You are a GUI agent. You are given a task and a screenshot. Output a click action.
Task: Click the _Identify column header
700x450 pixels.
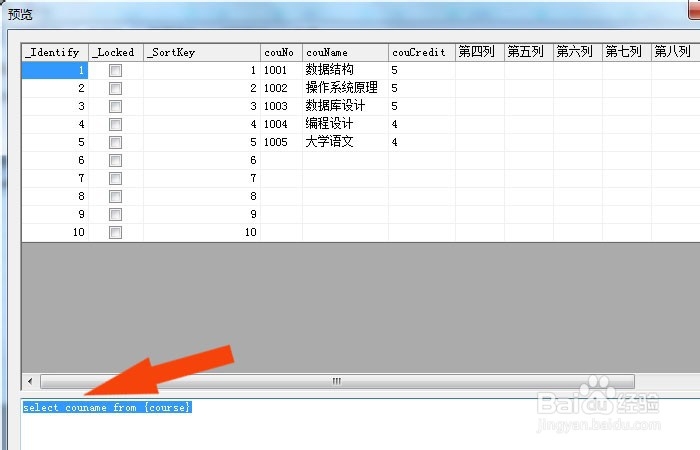tap(55, 53)
